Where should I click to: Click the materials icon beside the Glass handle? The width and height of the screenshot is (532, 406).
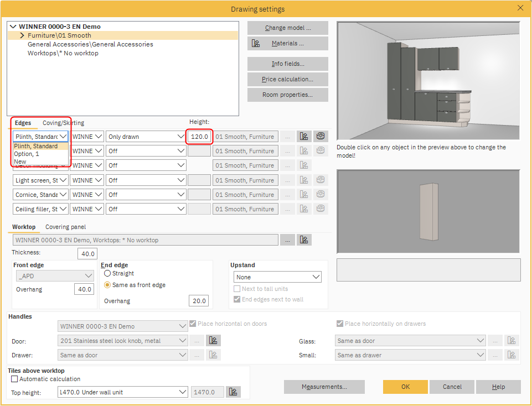pyautogui.click(x=512, y=341)
